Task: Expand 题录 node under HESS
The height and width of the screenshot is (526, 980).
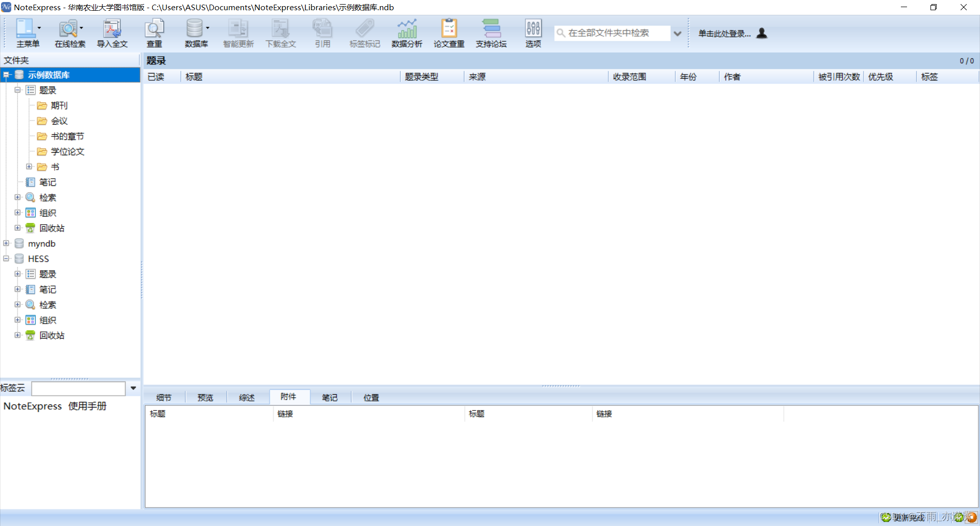Action: click(17, 274)
